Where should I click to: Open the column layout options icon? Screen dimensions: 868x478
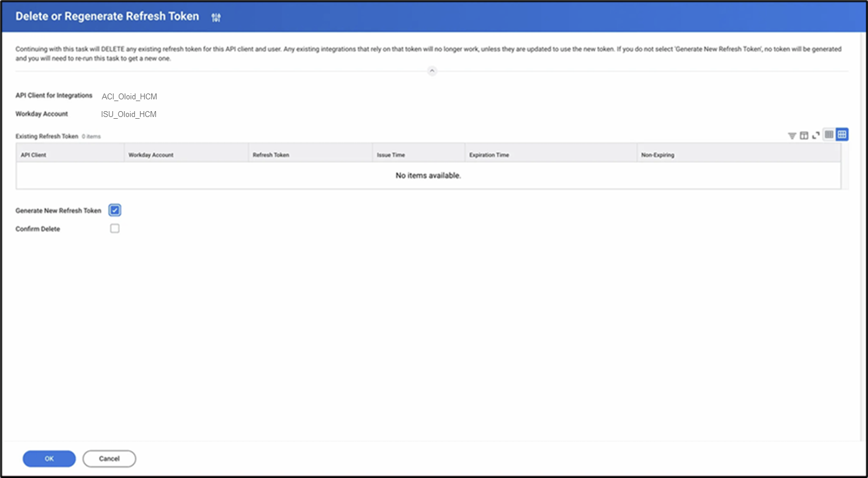pos(804,136)
